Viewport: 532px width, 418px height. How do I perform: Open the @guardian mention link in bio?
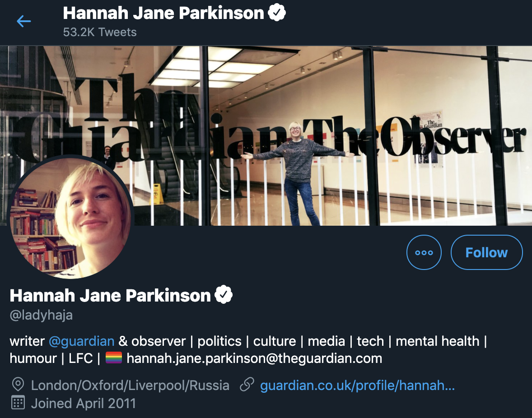click(x=81, y=341)
